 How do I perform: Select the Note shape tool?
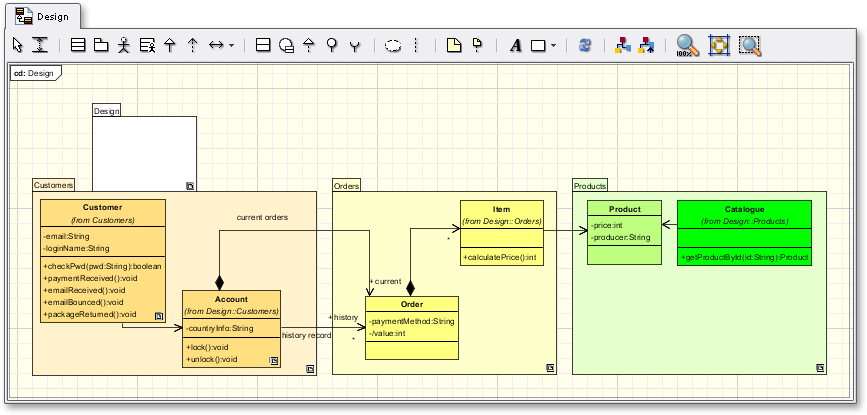click(x=454, y=45)
